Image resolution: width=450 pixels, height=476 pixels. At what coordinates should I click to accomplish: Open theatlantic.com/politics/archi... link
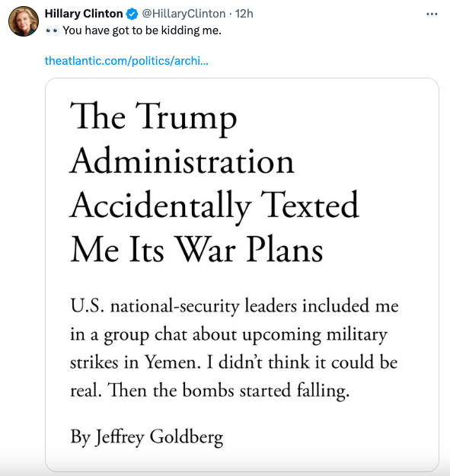click(x=126, y=61)
